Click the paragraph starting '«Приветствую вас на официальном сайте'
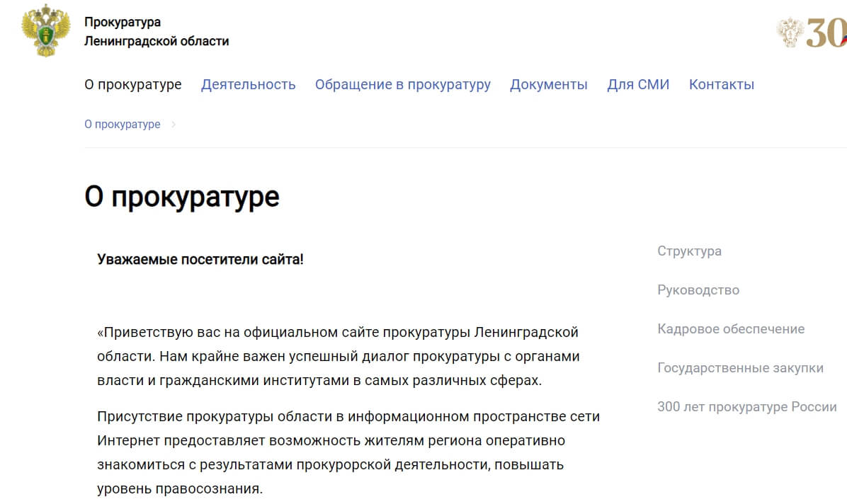The image size is (847, 504). 339,356
